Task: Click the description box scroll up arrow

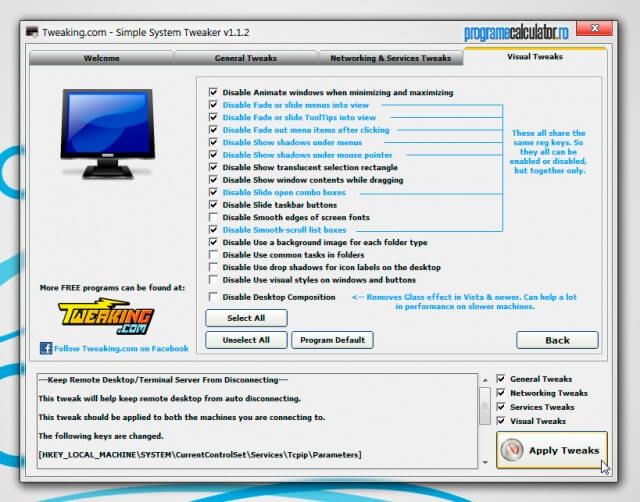Action: click(x=485, y=380)
